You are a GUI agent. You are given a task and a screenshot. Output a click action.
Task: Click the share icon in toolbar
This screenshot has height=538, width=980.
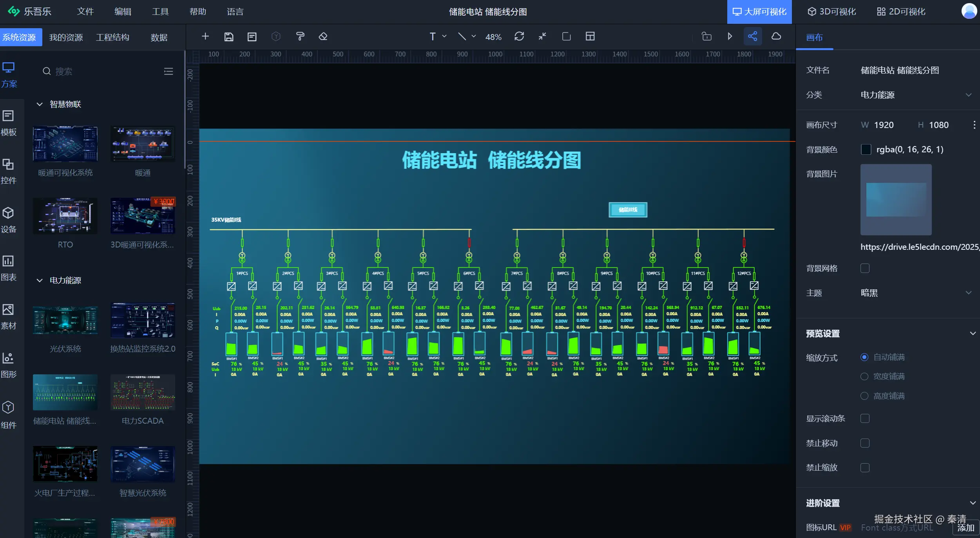point(752,37)
